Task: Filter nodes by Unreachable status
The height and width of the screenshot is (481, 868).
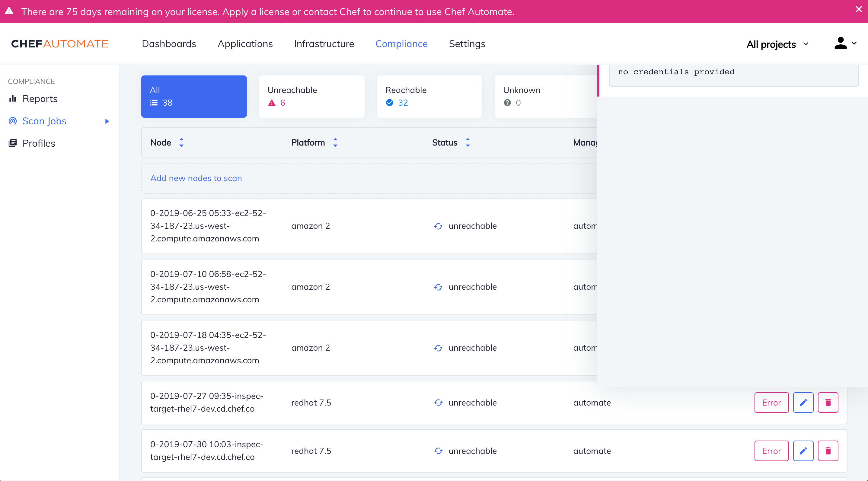Action: coord(311,96)
